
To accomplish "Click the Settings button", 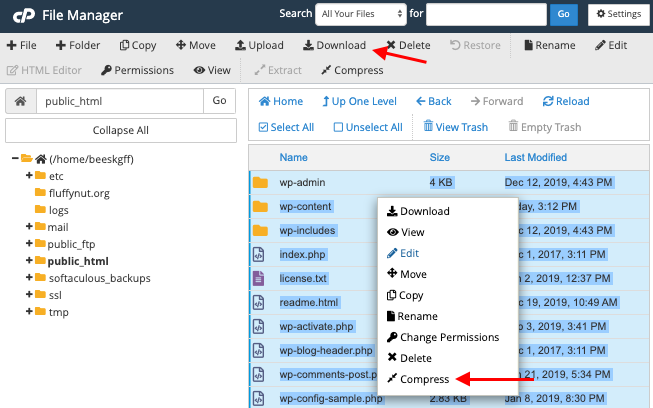I will tap(615, 14).
